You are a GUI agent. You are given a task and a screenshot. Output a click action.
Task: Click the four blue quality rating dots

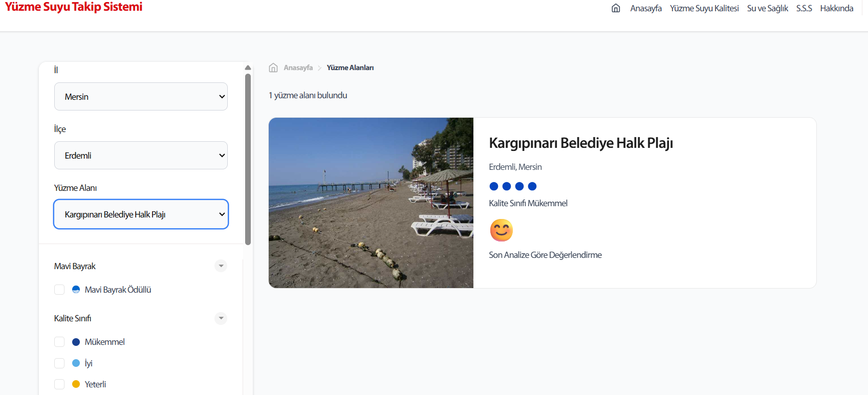coord(513,186)
